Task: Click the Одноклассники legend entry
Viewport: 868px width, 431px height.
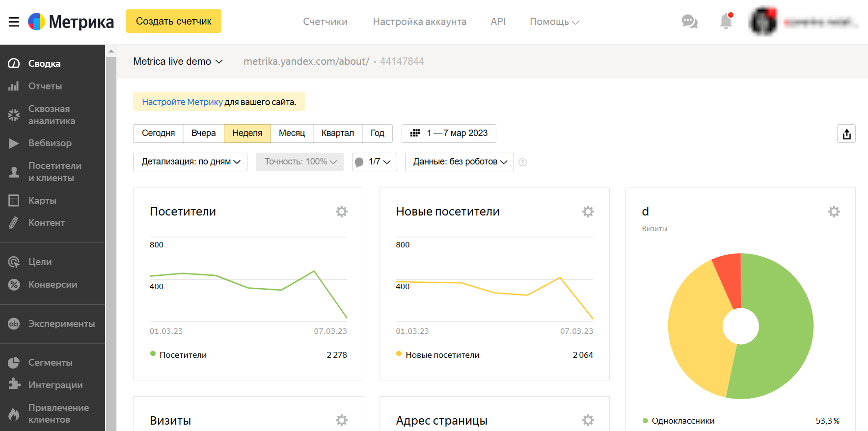Action: click(678, 421)
